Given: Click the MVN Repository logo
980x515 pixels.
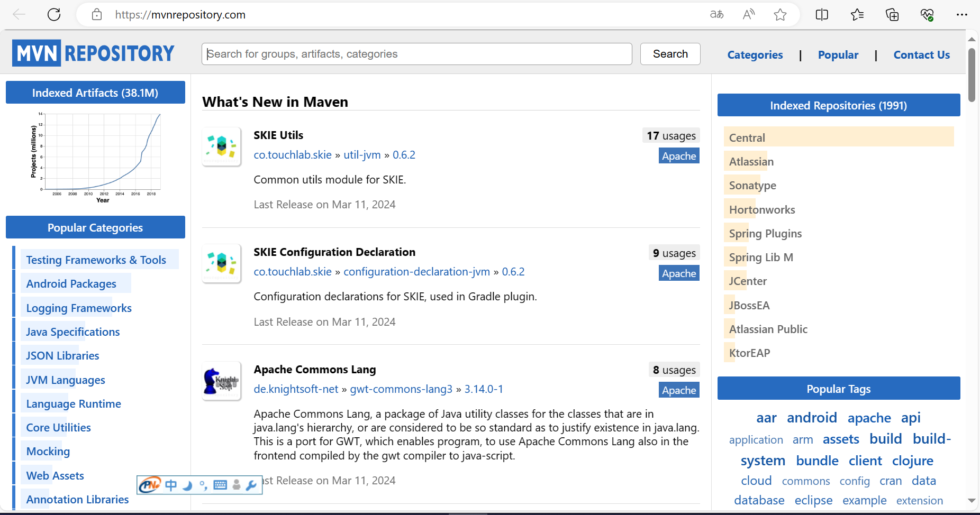Looking at the screenshot, I should (x=93, y=53).
